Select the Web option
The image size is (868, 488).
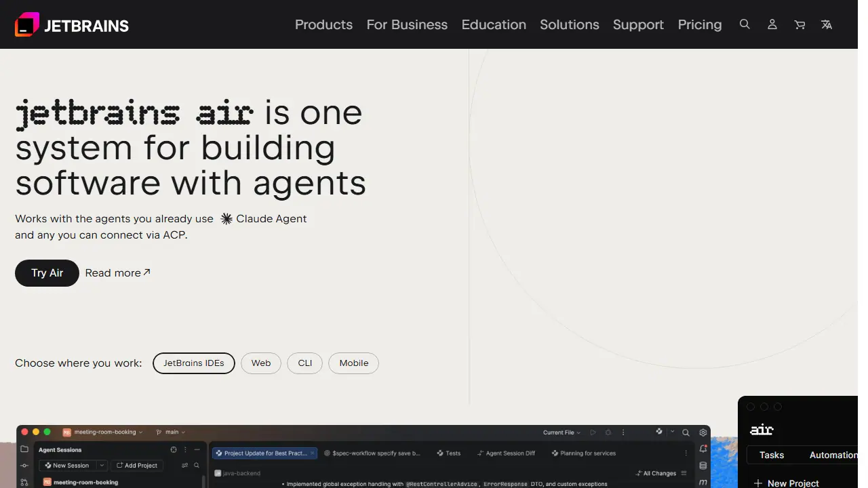[261, 363]
